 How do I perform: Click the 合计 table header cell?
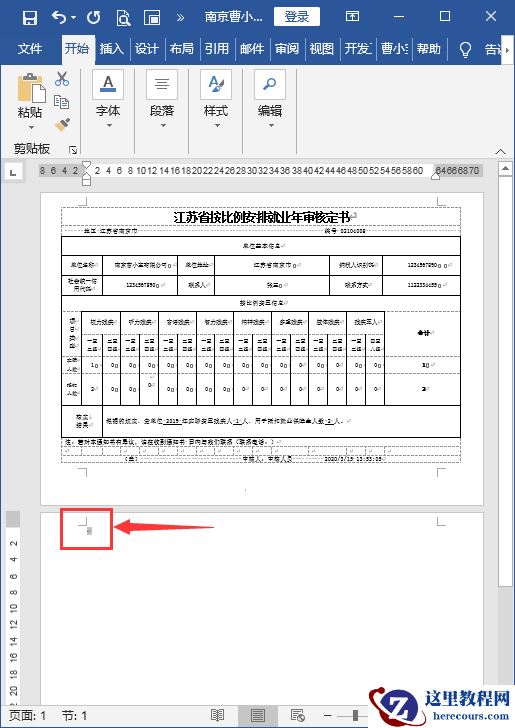[423, 333]
